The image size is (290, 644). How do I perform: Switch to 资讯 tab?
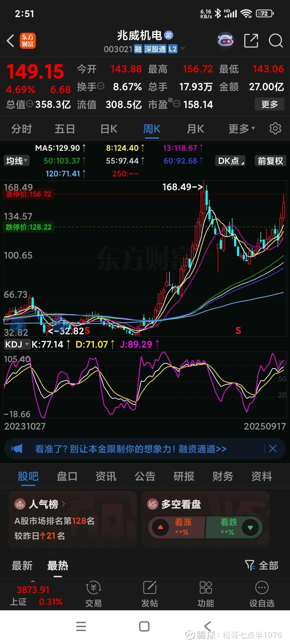[x=106, y=477]
